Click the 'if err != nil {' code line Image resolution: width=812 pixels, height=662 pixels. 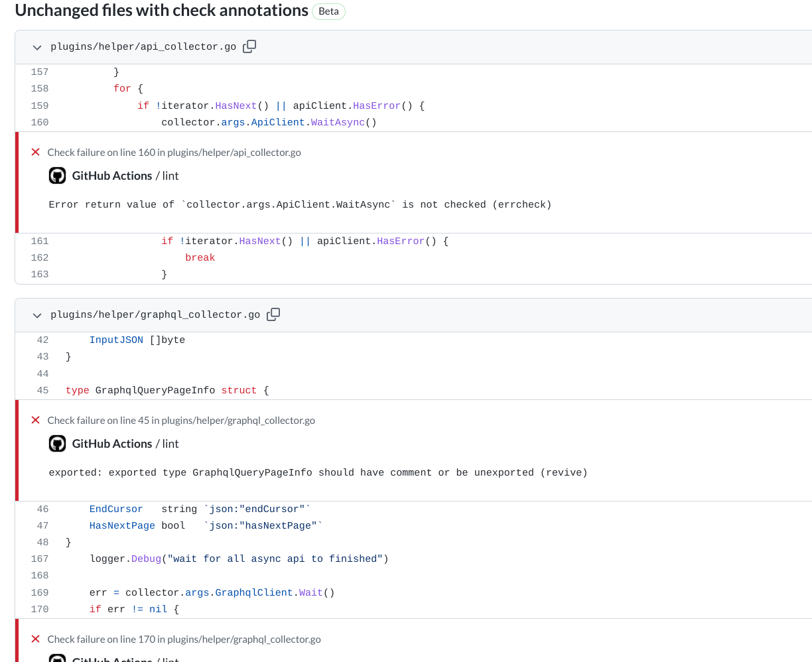[x=134, y=609]
